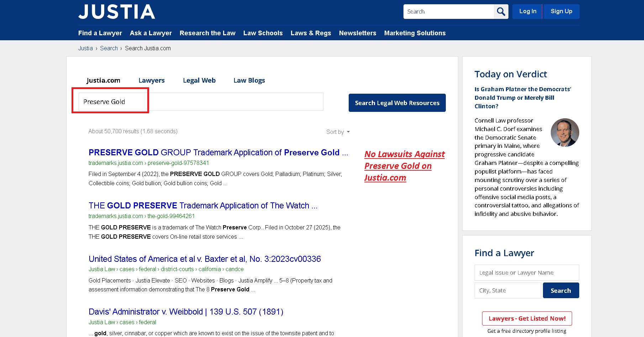This screenshot has height=337, width=644.
Task: Click the Find a Lawyer sidebar heading
Action: click(504, 253)
